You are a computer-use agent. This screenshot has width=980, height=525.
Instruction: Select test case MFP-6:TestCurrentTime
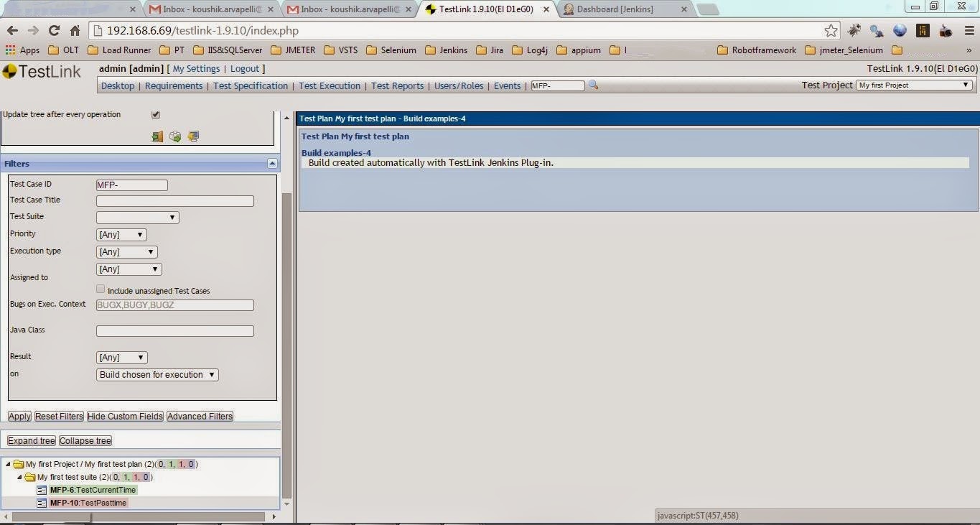click(x=93, y=490)
